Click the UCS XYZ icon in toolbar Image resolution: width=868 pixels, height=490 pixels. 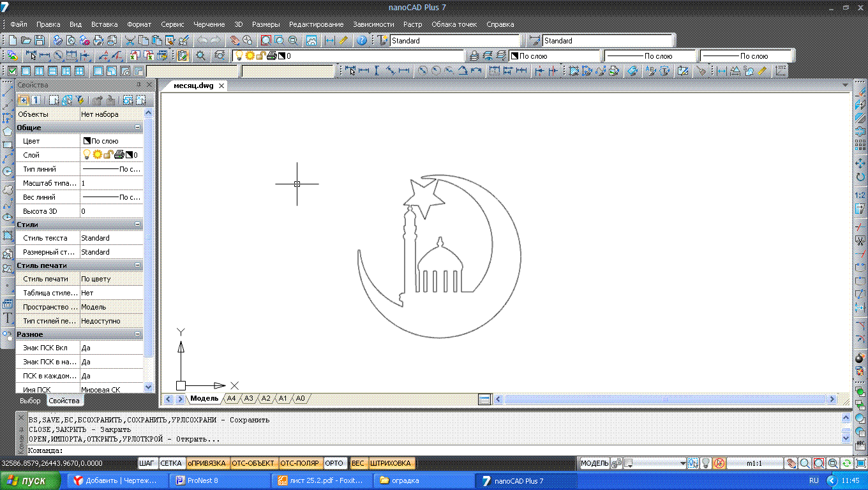(781, 70)
